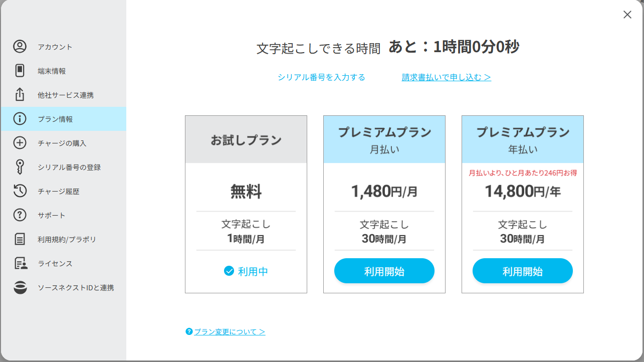
Task: Click the 利用中 checkmark on trial plan
Action: tap(229, 271)
